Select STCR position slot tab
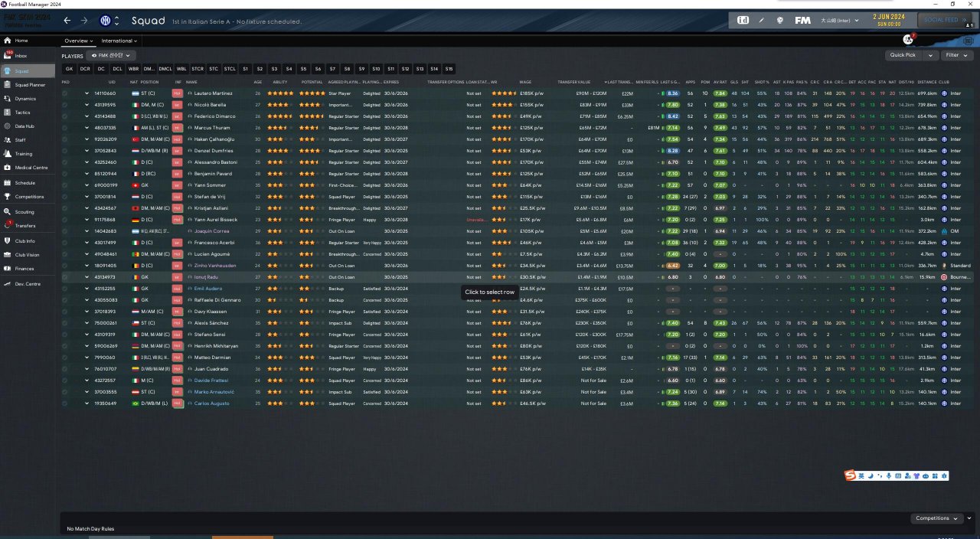Image resolution: width=980 pixels, height=539 pixels. tap(198, 69)
